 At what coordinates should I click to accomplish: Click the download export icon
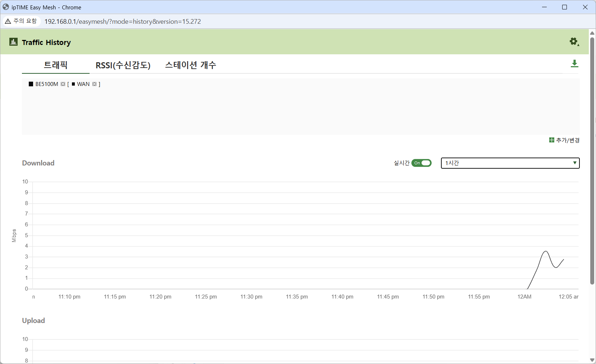[574, 64]
